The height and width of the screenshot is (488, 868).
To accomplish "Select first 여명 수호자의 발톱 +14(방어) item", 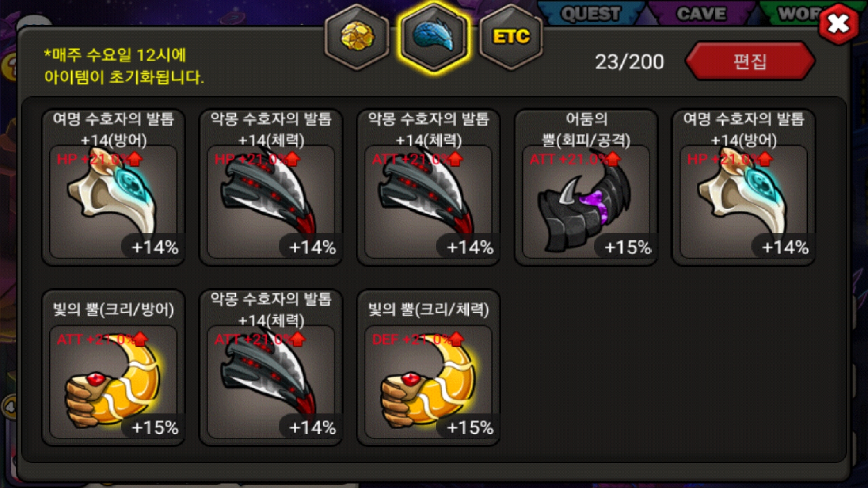I will pyautogui.click(x=113, y=187).
